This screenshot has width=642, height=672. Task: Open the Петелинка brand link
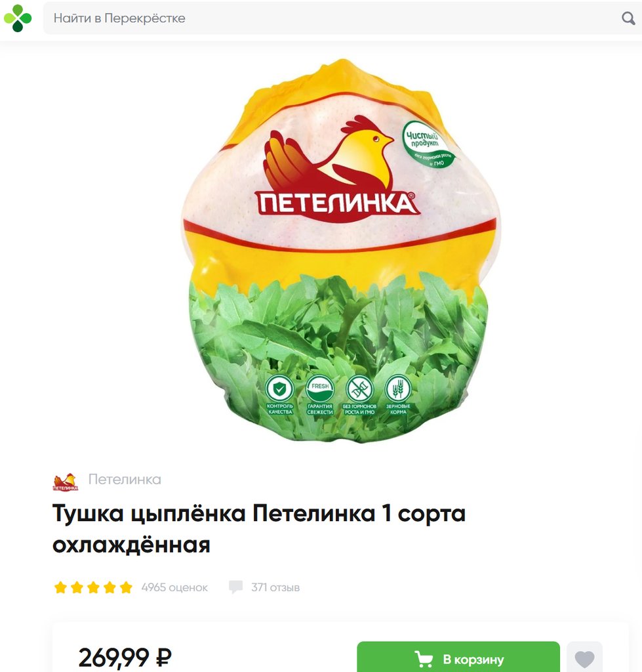(125, 479)
